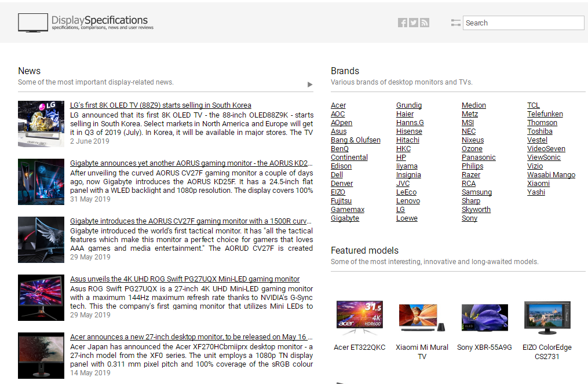588x384 pixels.
Task: Open the Xiaomi Mi Mural TV image
Action: pyautogui.click(x=422, y=317)
